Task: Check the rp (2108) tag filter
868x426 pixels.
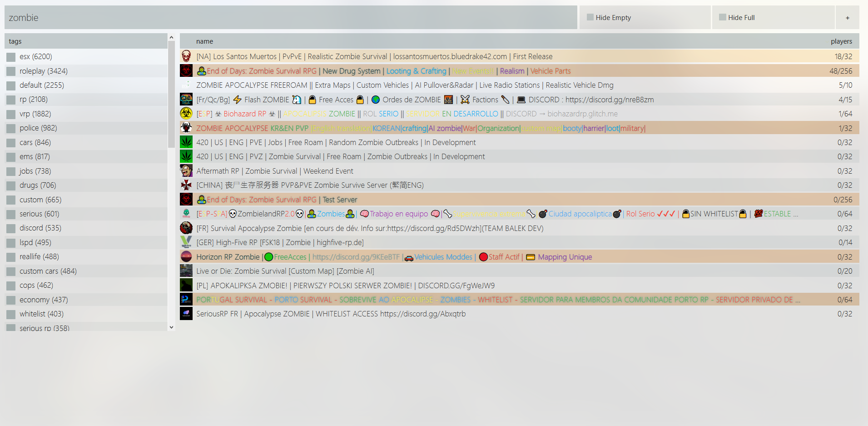Action: (x=11, y=100)
